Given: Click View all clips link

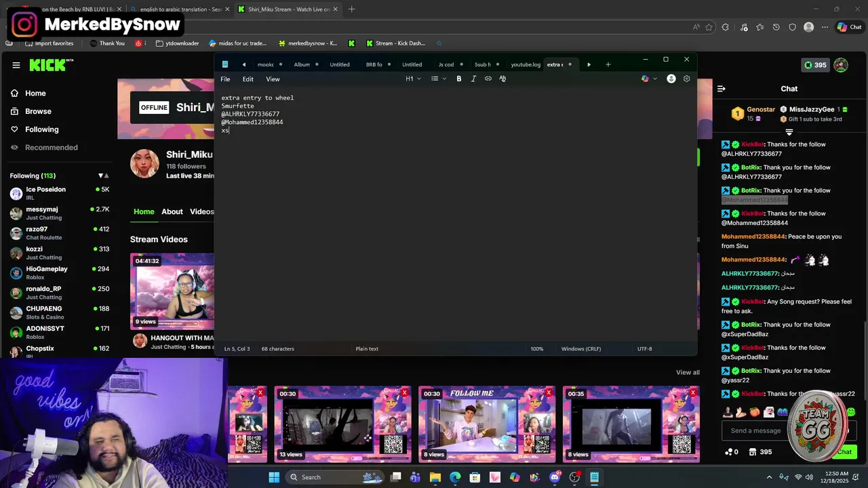Looking at the screenshot, I should [x=688, y=372].
